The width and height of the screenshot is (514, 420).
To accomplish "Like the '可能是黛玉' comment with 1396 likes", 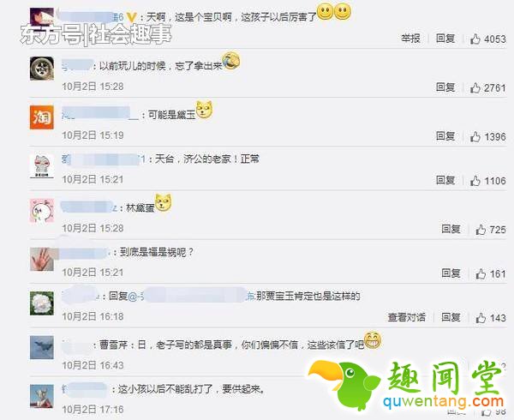I will click(x=475, y=136).
